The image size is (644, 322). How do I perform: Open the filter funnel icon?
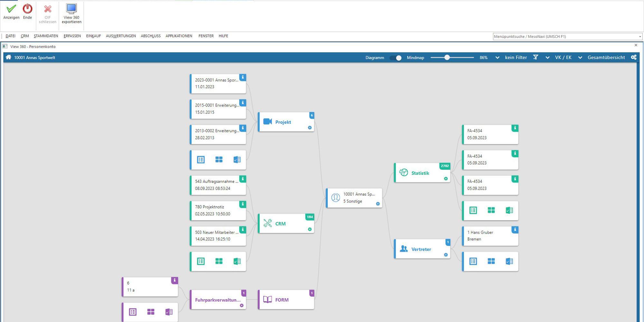click(x=535, y=57)
